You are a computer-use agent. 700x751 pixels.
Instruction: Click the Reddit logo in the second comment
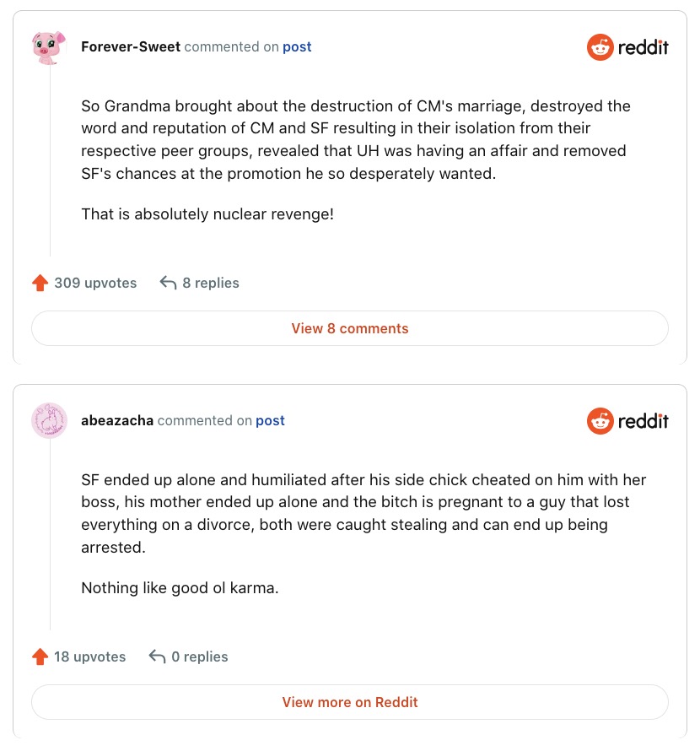click(627, 420)
